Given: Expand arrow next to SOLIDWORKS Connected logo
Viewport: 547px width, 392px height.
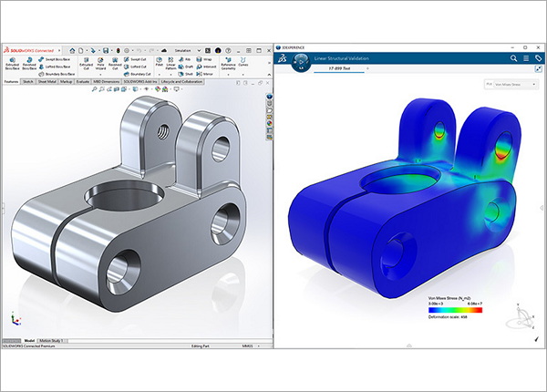Looking at the screenshot, I should coord(59,50).
